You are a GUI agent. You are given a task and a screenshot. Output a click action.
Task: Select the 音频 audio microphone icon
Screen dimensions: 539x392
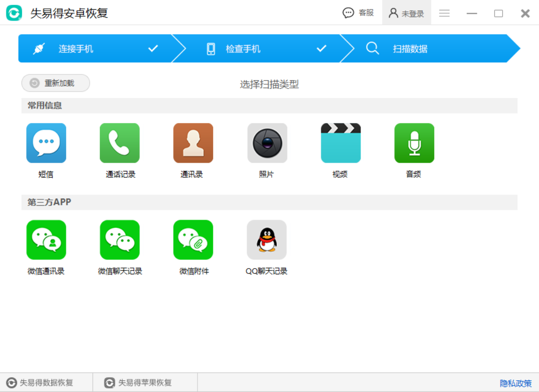(x=414, y=143)
